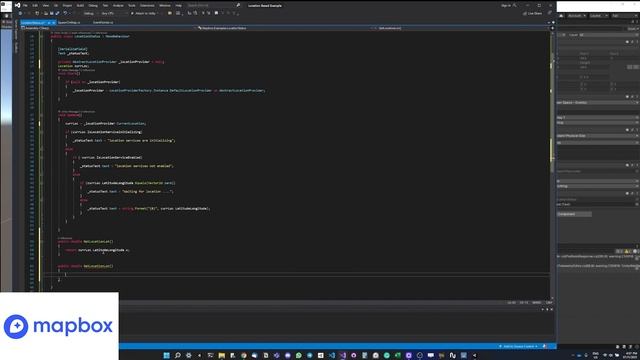Collapse the void Start() method outline

pyautogui.click(x=41, y=74)
